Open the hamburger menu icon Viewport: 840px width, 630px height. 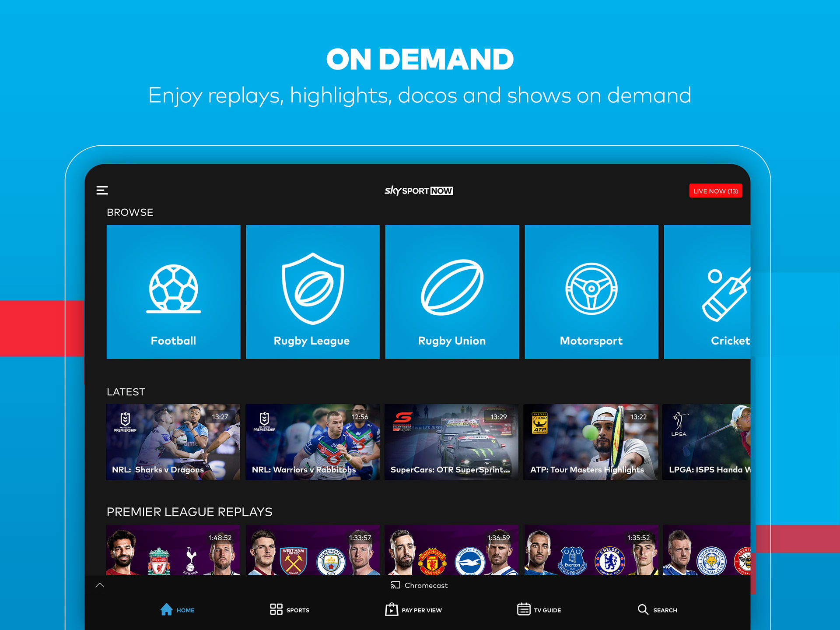[102, 190]
